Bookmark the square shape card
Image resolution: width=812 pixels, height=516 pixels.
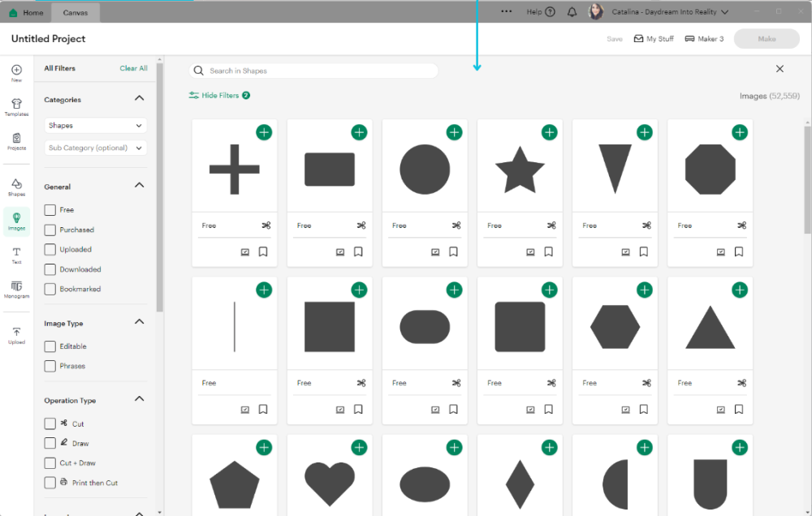coord(358,409)
